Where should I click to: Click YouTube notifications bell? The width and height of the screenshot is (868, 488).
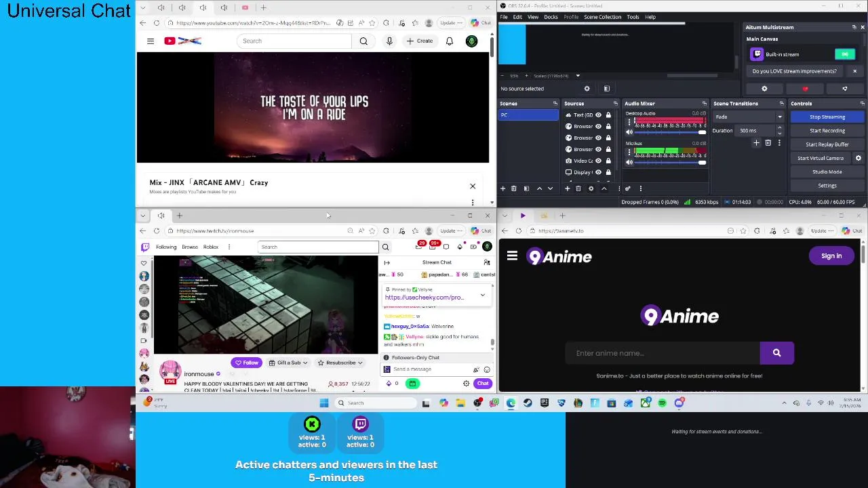[449, 41]
